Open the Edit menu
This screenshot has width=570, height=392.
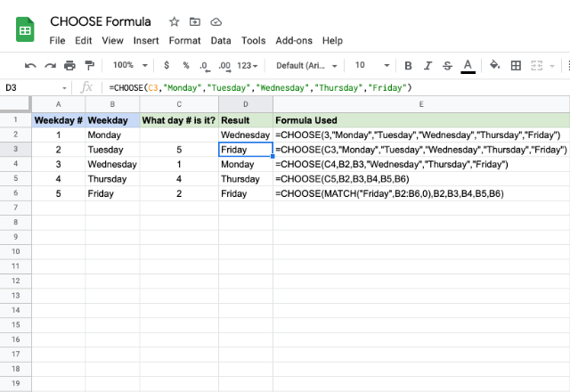pos(83,41)
